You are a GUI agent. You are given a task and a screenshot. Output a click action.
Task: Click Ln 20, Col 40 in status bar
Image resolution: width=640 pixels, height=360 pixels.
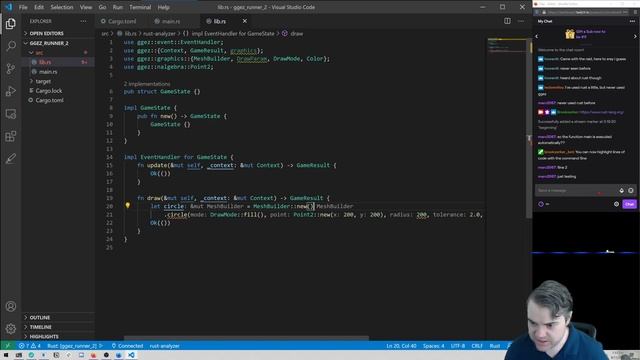pyautogui.click(x=401, y=346)
